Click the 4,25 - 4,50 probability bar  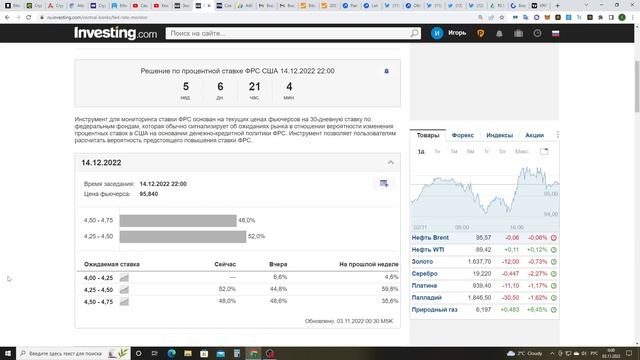click(x=183, y=237)
